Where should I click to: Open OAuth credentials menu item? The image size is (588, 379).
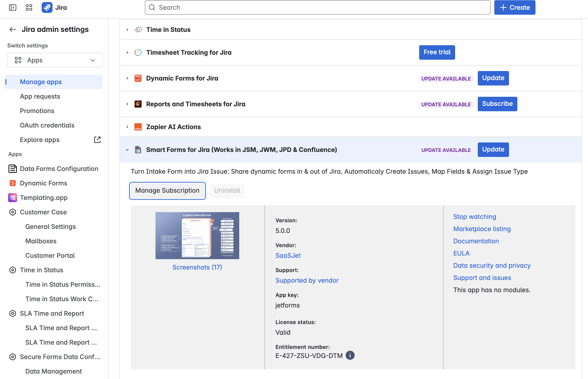coord(47,125)
